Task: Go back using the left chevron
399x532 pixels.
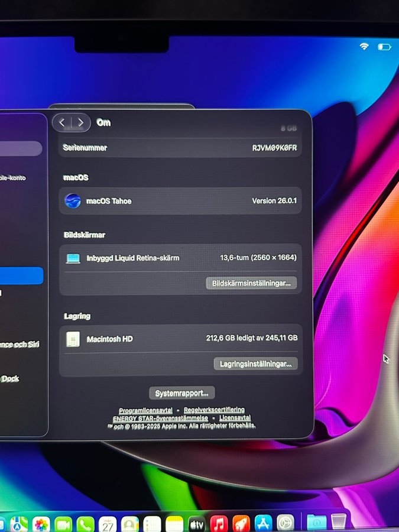Action: pos(63,123)
